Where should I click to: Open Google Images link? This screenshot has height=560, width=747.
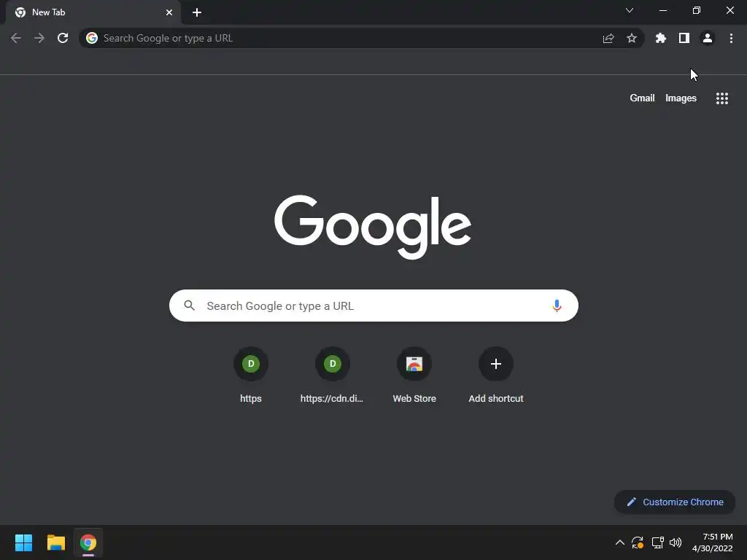click(681, 98)
